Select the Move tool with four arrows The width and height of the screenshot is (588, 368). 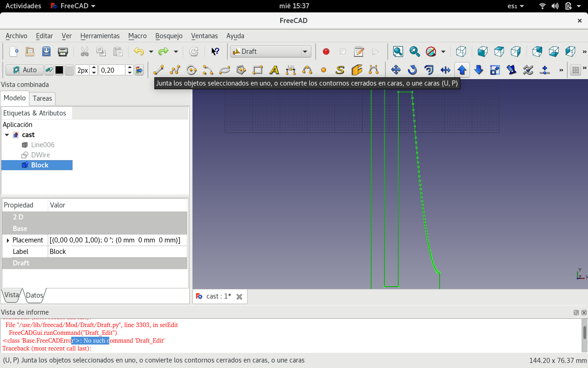[396, 70]
